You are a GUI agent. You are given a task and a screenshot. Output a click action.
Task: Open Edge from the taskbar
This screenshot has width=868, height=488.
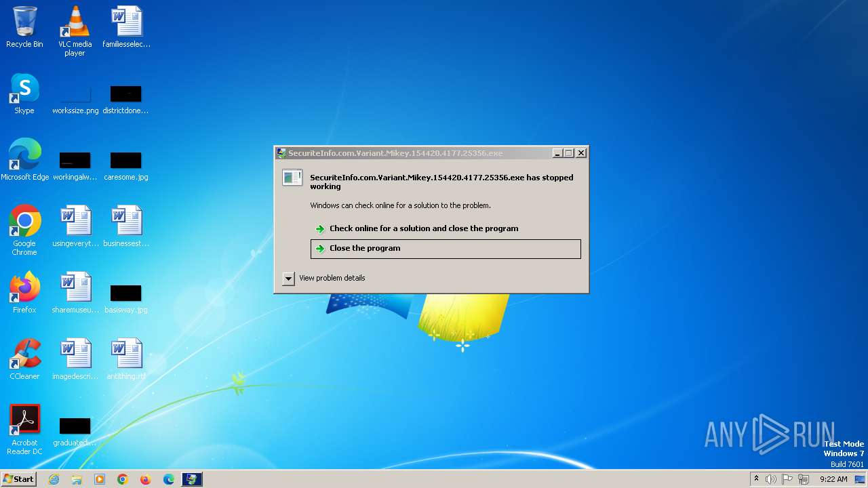(169, 479)
